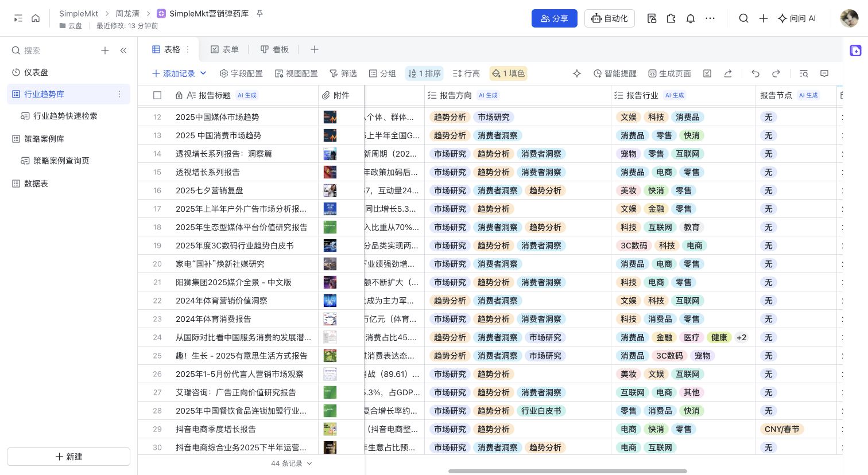Add a new view tab with plus

pyautogui.click(x=315, y=49)
